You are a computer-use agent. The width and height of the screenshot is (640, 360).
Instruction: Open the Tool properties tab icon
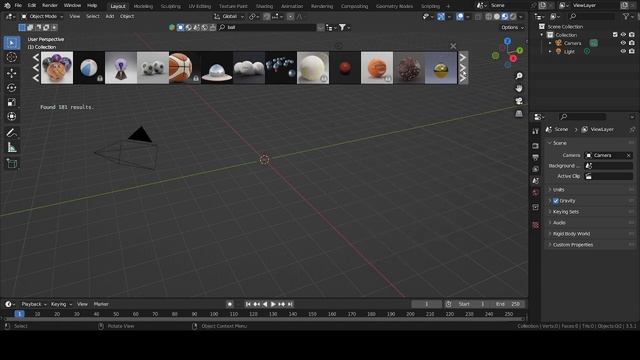(536, 131)
